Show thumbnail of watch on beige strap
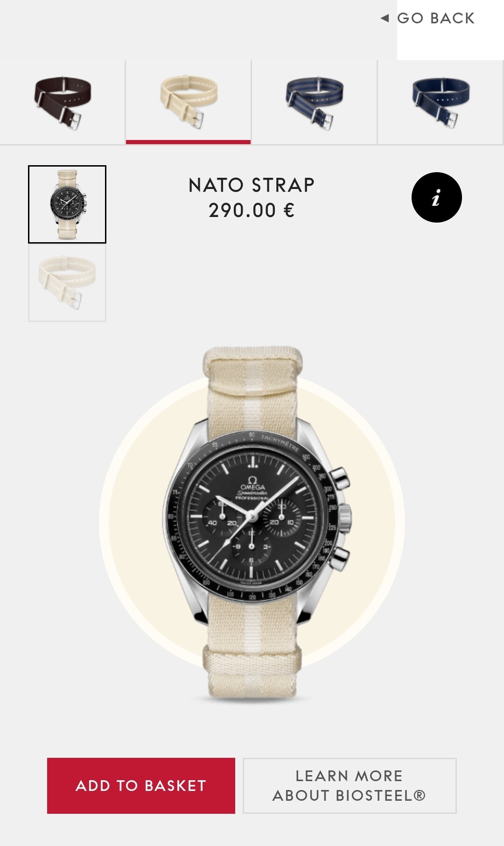This screenshot has height=846, width=504. [67, 204]
